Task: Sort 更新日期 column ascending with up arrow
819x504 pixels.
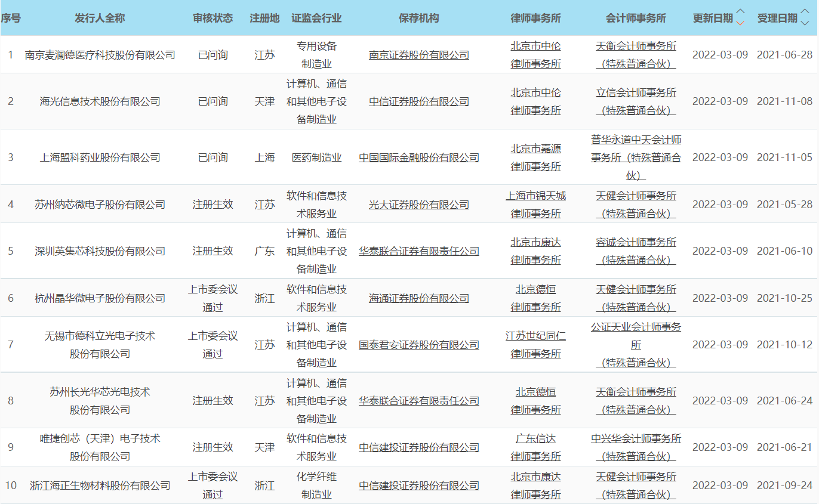Action: click(740, 11)
